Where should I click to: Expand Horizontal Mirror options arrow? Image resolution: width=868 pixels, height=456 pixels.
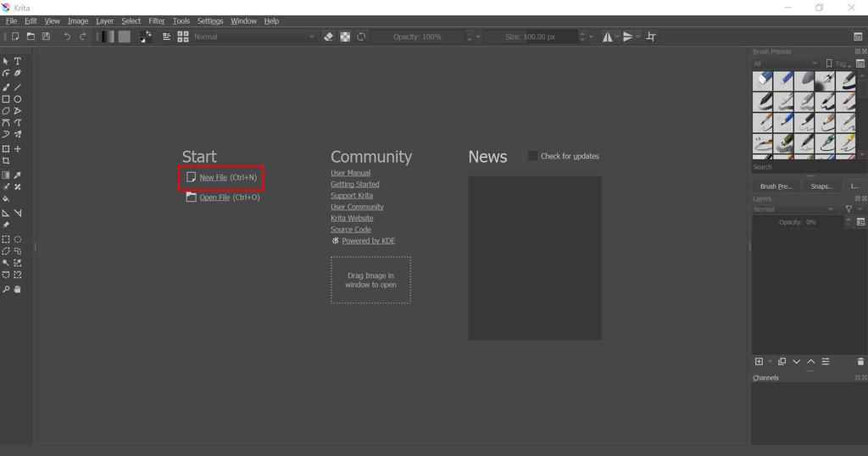[x=617, y=36]
